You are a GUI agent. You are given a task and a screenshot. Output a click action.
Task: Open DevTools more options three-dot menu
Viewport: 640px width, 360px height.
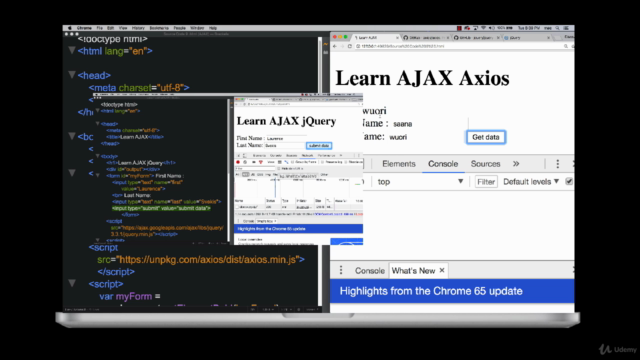click(558, 164)
